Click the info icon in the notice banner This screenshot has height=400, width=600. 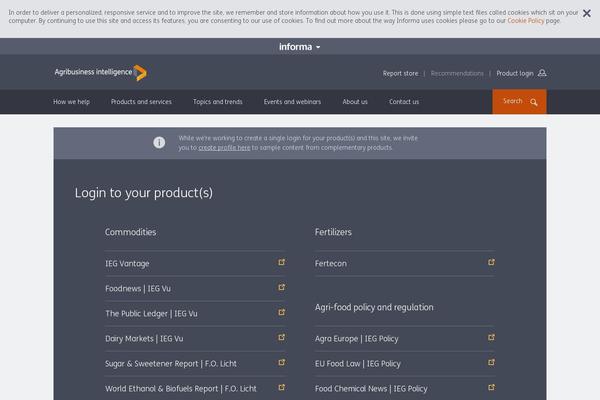159,142
